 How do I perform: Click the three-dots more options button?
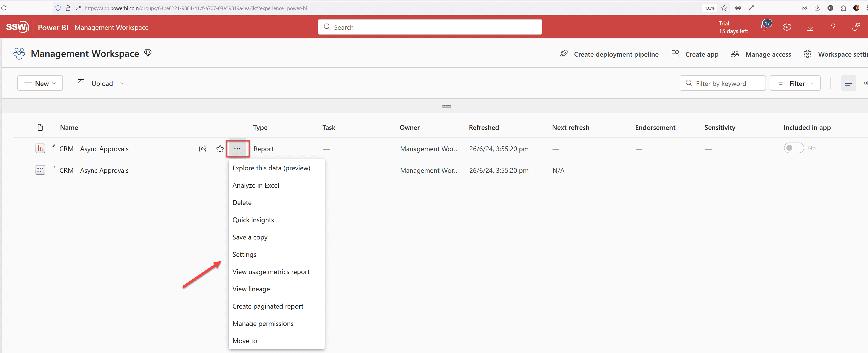coord(237,149)
